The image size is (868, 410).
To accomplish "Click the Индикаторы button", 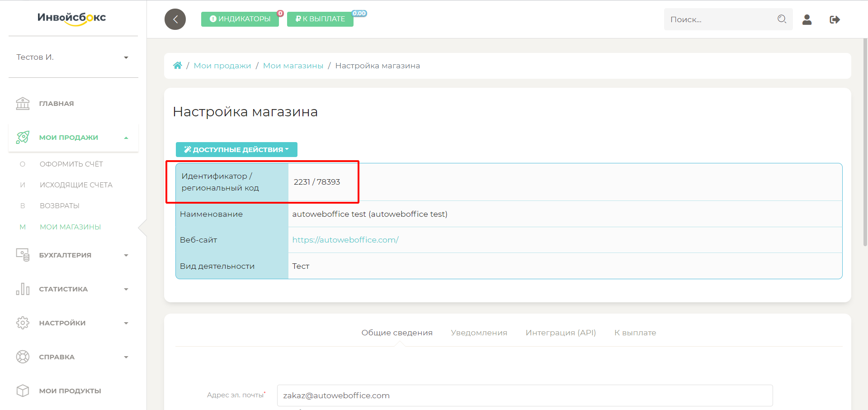I will 240,19.
